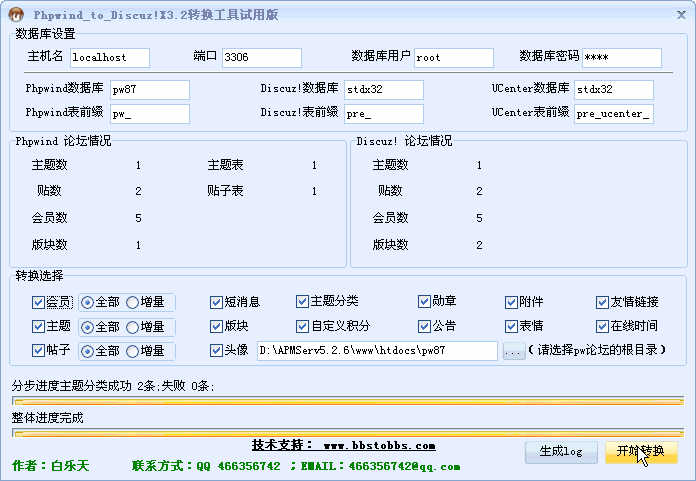Toggle the 友情链接 checkbox
Viewport: 696px width, 481px height.
602,303
